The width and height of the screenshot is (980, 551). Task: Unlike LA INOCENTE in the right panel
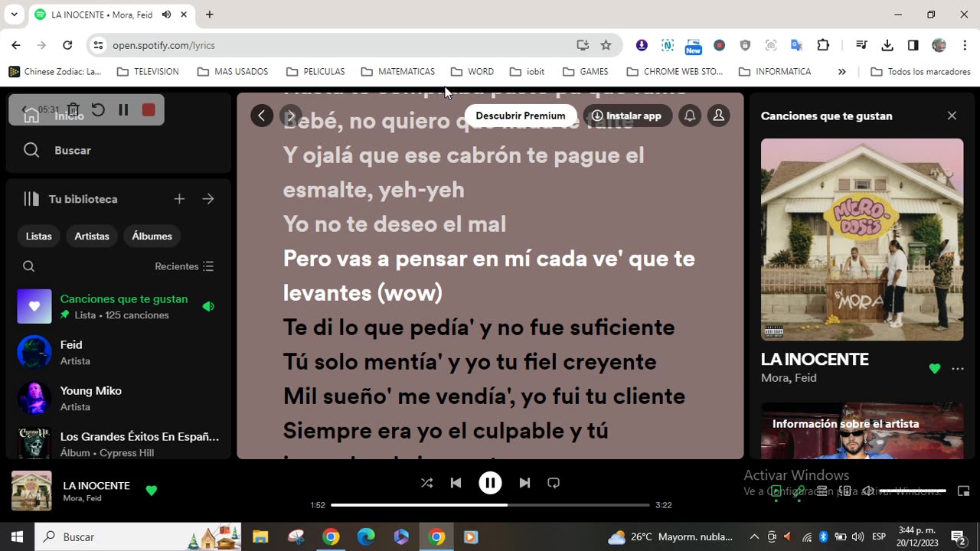(x=934, y=369)
